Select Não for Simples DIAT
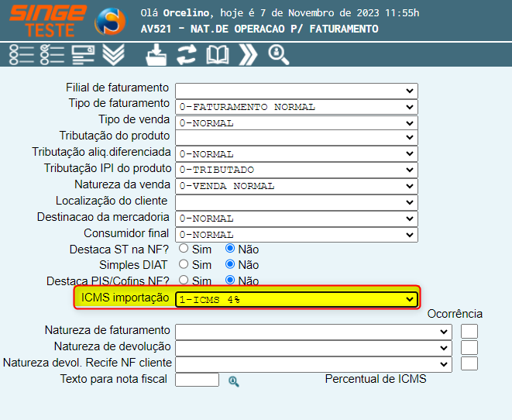 tap(230, 264)
